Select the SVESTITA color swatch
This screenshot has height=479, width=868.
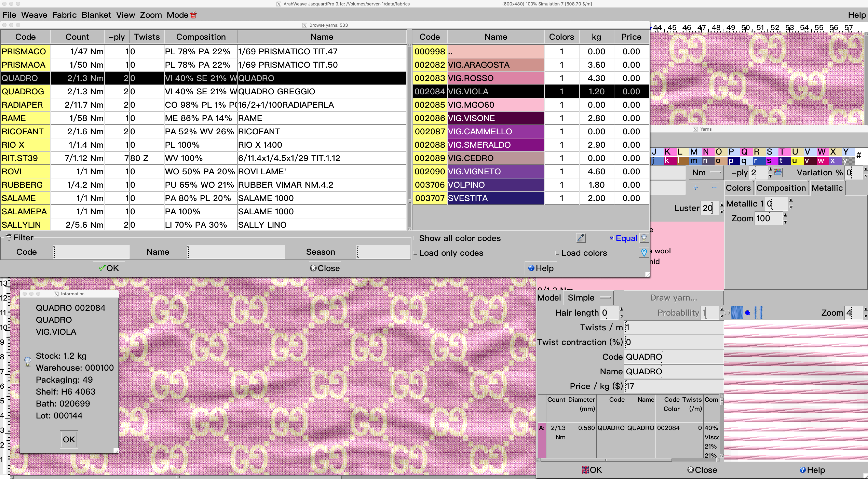(496, 198)
